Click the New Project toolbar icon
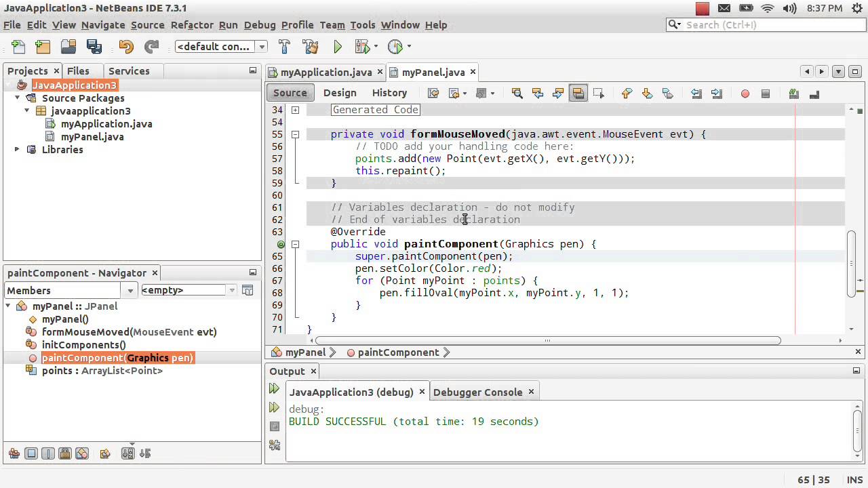 43,47
